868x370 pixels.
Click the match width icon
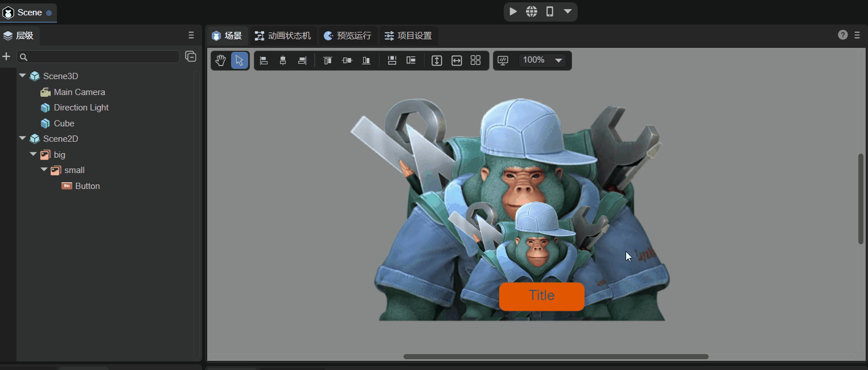(x=456, y=60)
